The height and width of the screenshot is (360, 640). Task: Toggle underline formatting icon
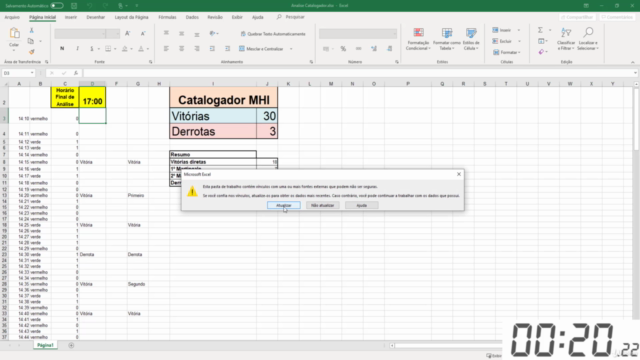[92, 49]
